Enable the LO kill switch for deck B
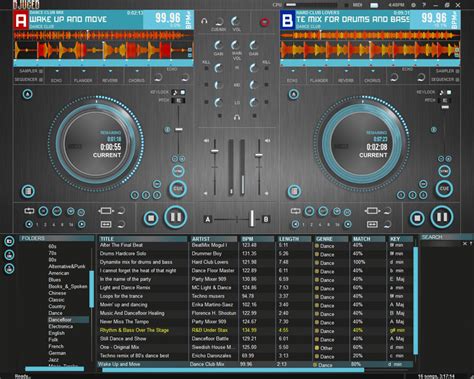Screen dimensions: 474x379 tap(266, 102)
